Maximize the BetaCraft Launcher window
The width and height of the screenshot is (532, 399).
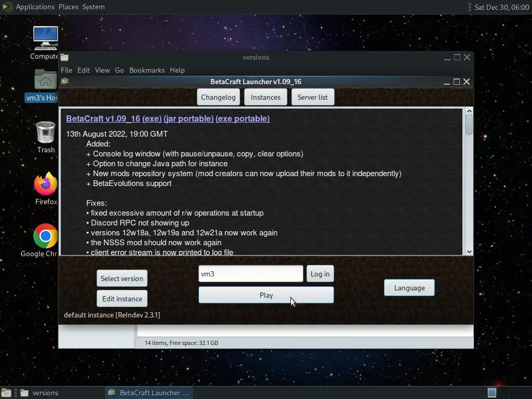click(457, 82)
